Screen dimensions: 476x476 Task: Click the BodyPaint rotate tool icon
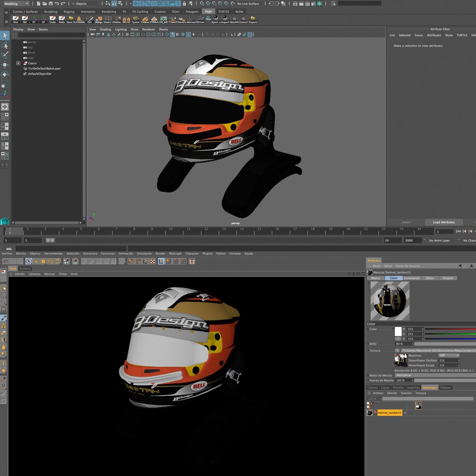tap(51, 261)
